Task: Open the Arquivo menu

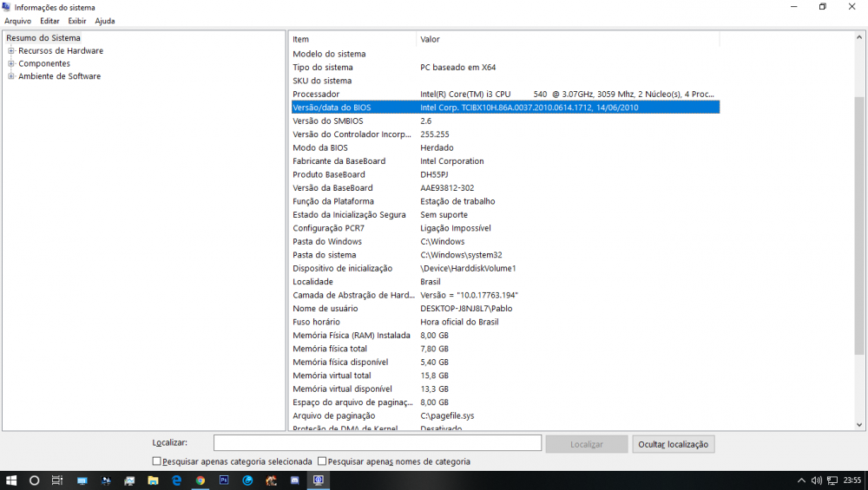Action: 17,21
